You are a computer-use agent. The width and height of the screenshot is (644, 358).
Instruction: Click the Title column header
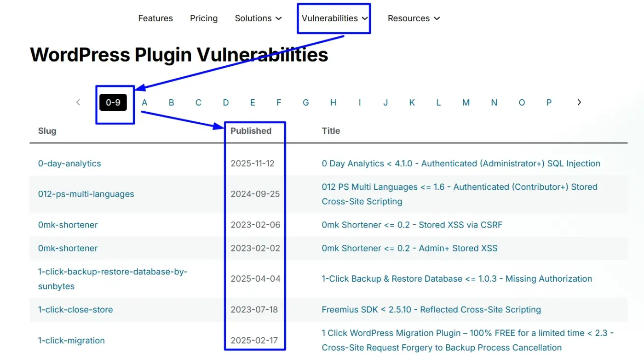(331, 131)
